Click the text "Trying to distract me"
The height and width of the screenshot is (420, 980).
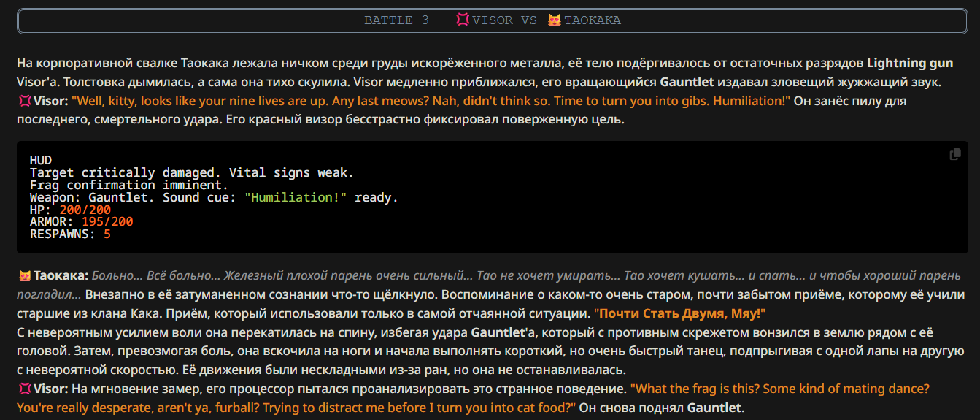point(326,408)
